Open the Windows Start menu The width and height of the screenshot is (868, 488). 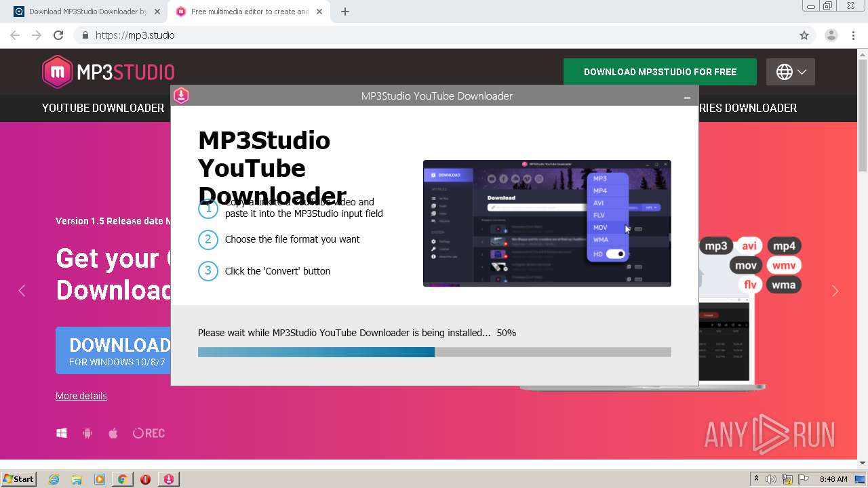(x=19, y=479)
